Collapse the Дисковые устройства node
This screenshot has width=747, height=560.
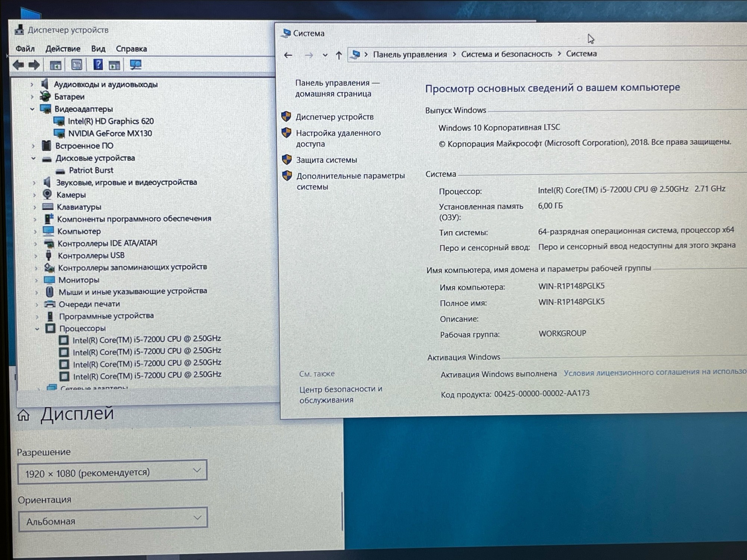[34, 158]
